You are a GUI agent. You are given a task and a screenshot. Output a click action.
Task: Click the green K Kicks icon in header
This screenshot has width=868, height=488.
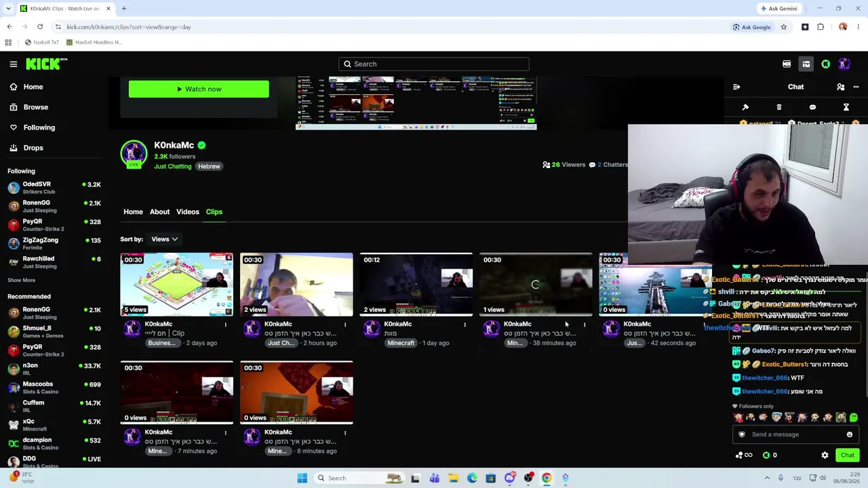click(825, 64)
